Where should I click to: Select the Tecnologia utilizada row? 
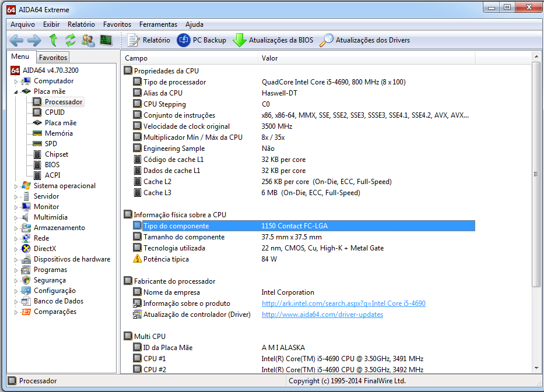[304, 248]
